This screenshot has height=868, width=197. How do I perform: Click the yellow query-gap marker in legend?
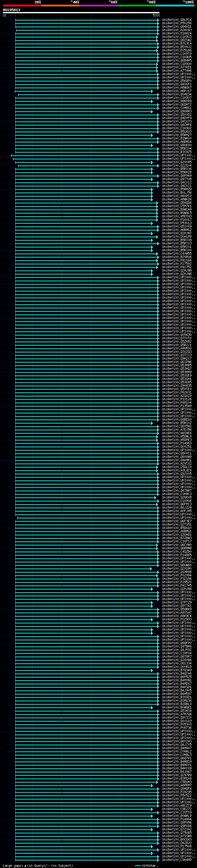(x=25, y=865)
